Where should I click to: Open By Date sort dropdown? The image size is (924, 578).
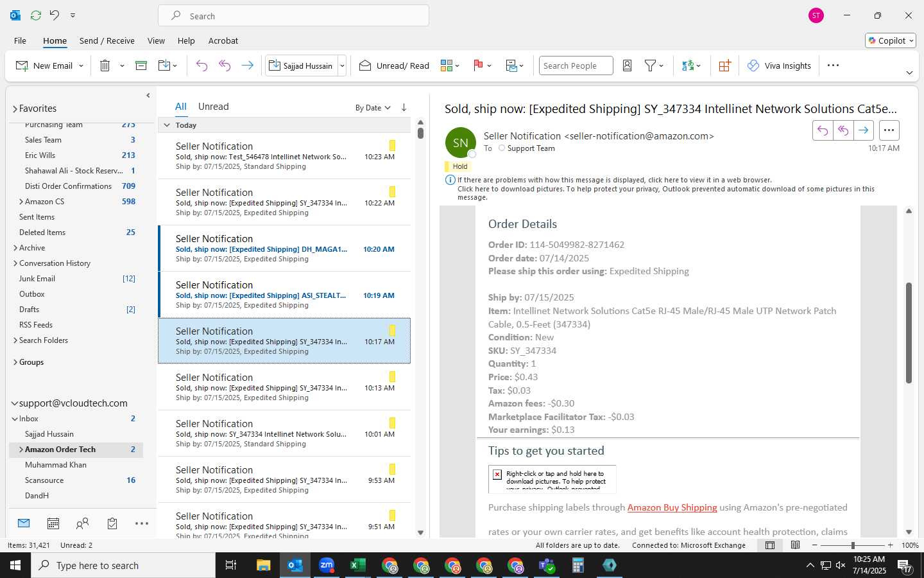373,108
